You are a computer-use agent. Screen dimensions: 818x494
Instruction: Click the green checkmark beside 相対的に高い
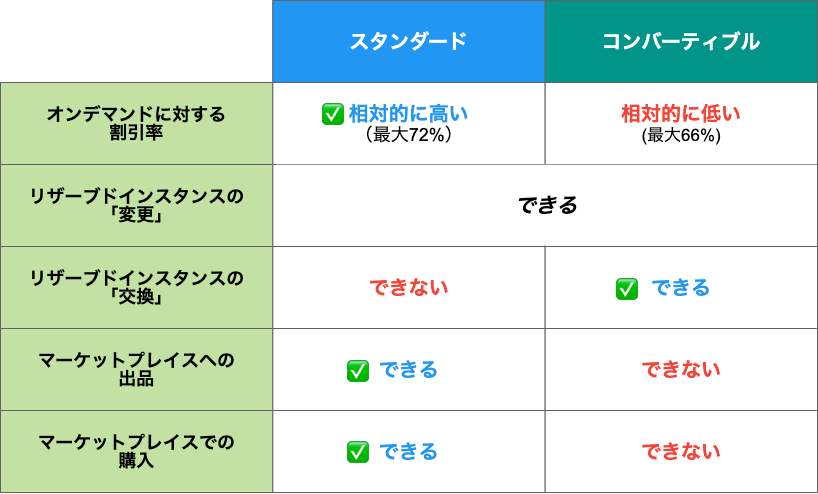coord(332,114)
